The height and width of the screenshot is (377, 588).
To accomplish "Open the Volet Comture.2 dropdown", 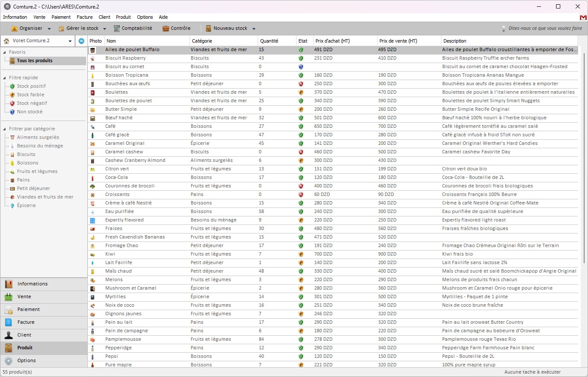I will pos(70,41).
